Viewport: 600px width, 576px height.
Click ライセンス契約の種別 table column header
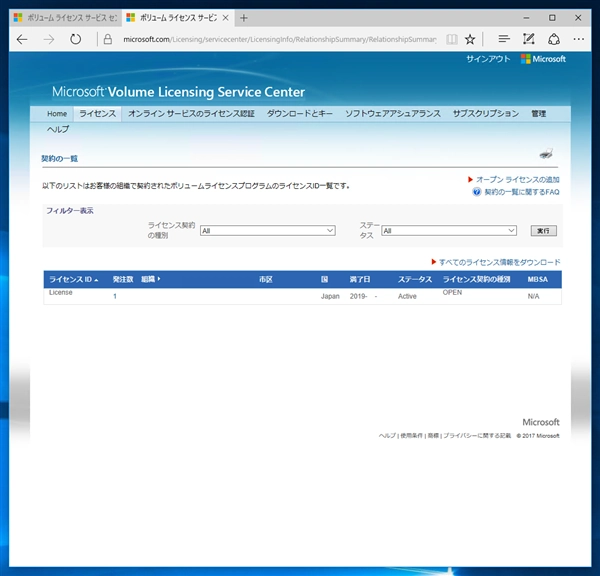(476, 279)
